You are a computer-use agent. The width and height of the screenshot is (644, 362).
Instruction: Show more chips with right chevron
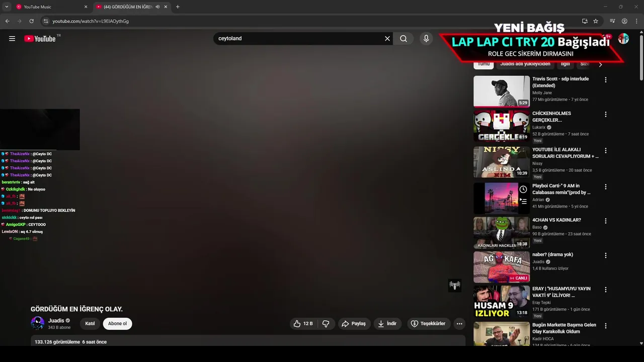pyautogui.click(x=600, y=64)
